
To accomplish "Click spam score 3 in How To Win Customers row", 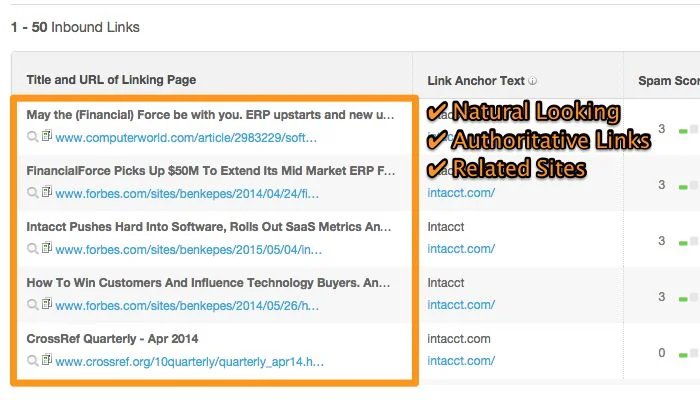I will click(662, 297).
